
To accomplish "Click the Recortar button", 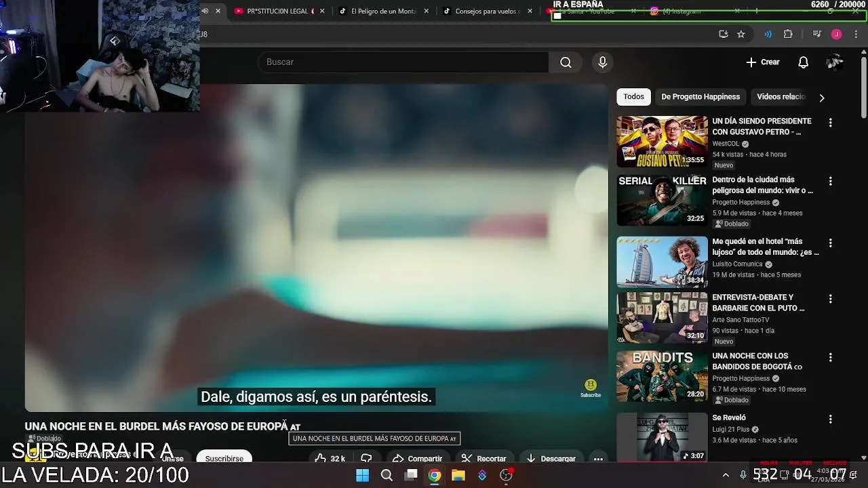I will 484,459.
